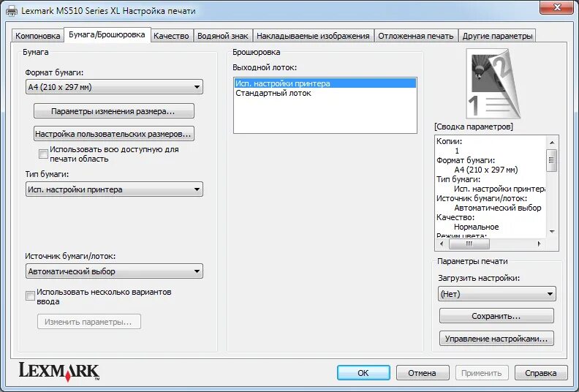Click Параметры изменения размера button
579x392 pixels.
click(114, 111)
